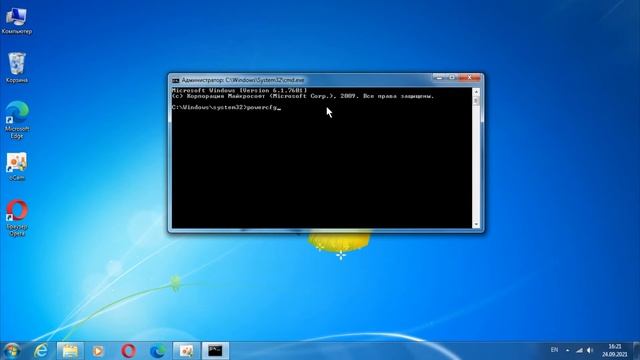Open the Windows Start menu
640x360 pixels.
point(11,351)
